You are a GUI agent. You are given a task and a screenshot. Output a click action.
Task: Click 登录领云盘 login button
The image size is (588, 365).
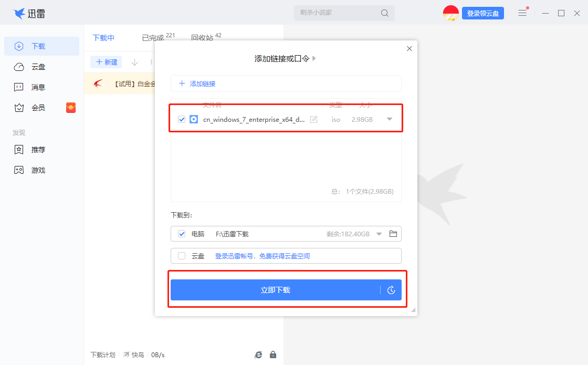(482, 14)
